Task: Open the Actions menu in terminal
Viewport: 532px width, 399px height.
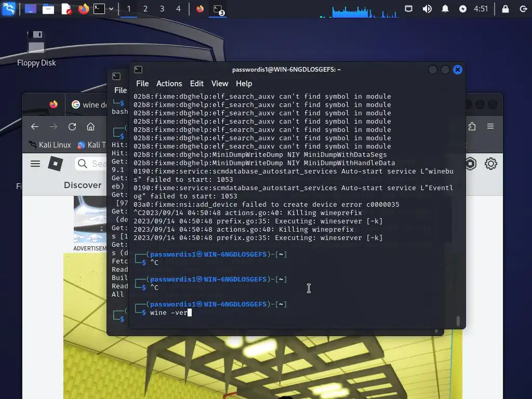Action: coord(169,84)
